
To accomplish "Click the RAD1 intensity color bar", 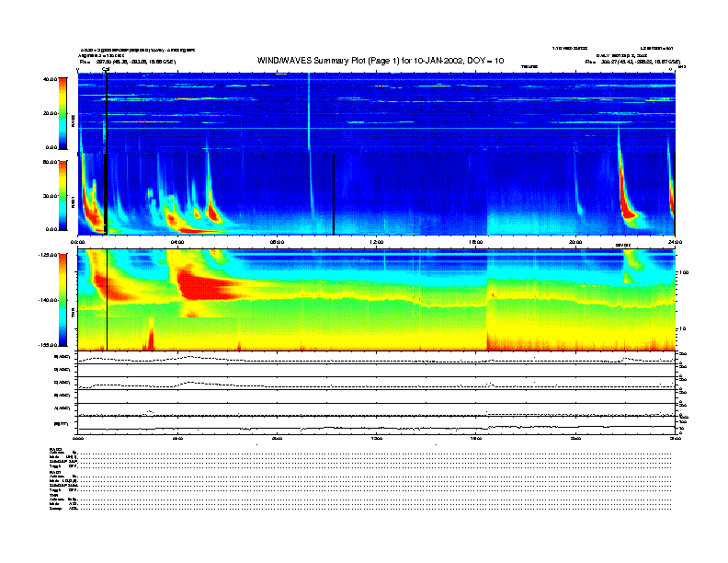I will click(x=63, y=195).
